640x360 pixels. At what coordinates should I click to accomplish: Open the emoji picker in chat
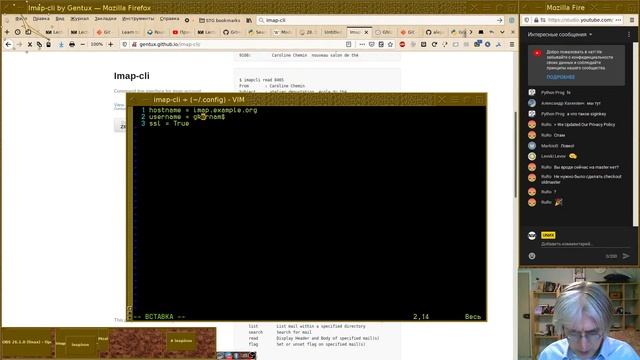click(x=532, y=256)
